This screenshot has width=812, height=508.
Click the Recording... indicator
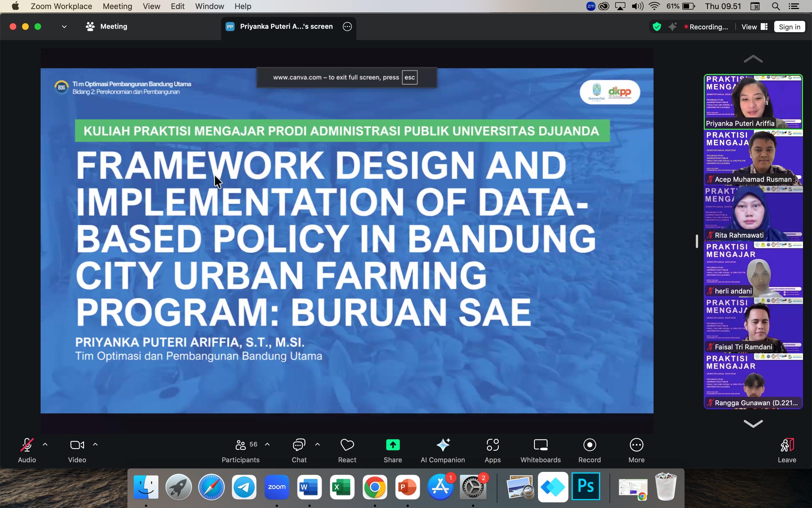(706, 27)
